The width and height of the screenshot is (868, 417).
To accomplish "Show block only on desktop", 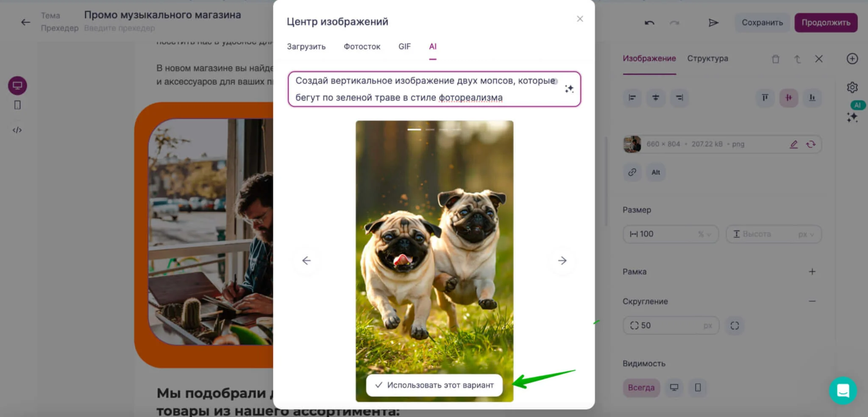I will tap(674, 388).
